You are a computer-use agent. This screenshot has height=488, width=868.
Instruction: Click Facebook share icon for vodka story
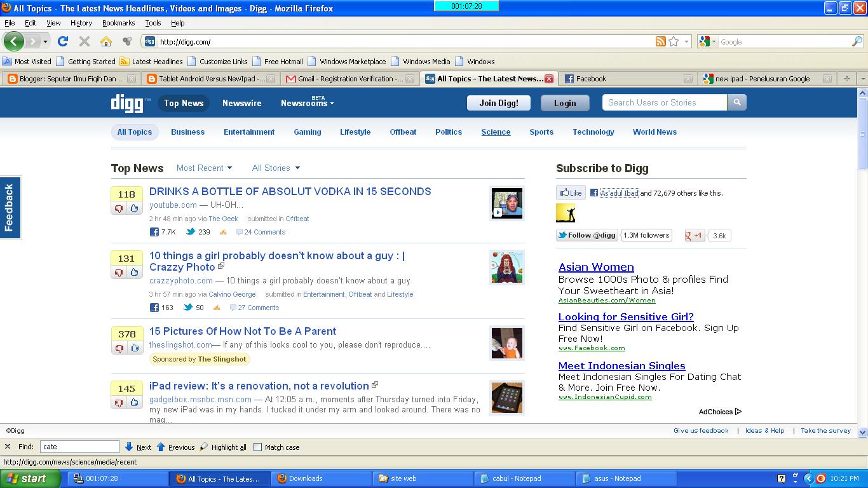click(154, 232)
